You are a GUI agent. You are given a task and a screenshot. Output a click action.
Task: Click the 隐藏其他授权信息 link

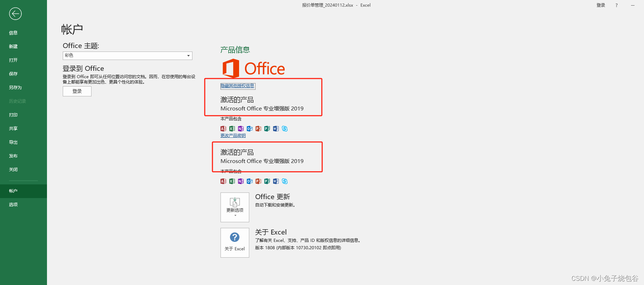(x=238, y=86)
